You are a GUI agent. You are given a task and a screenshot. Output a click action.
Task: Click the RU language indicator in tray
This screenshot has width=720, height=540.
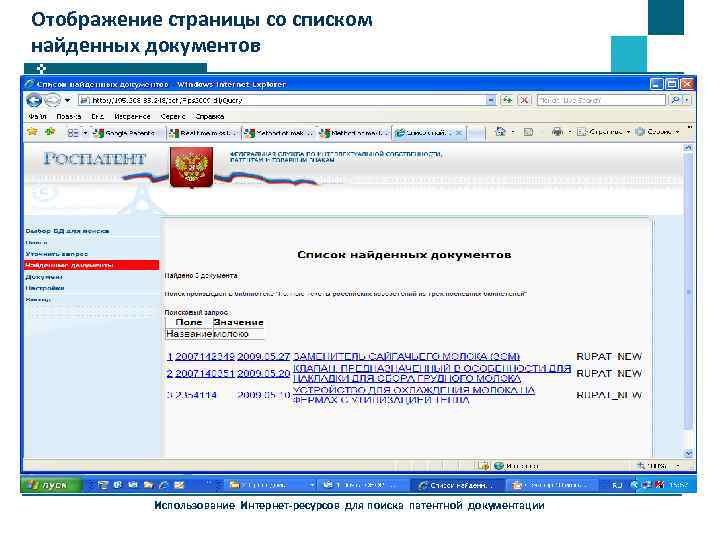point(617,485)
